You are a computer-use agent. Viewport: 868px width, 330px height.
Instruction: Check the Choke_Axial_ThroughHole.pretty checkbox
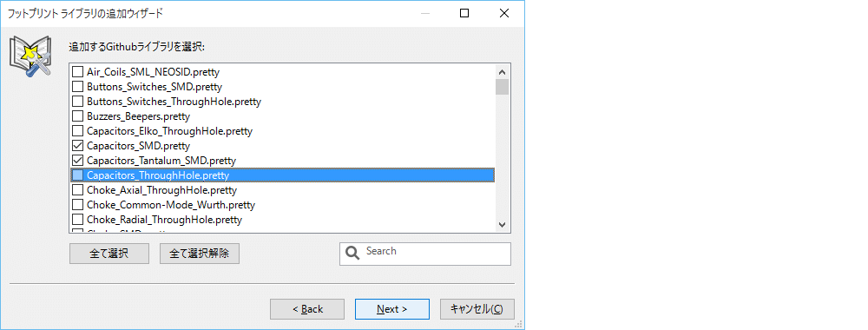(x=77, y=190)
